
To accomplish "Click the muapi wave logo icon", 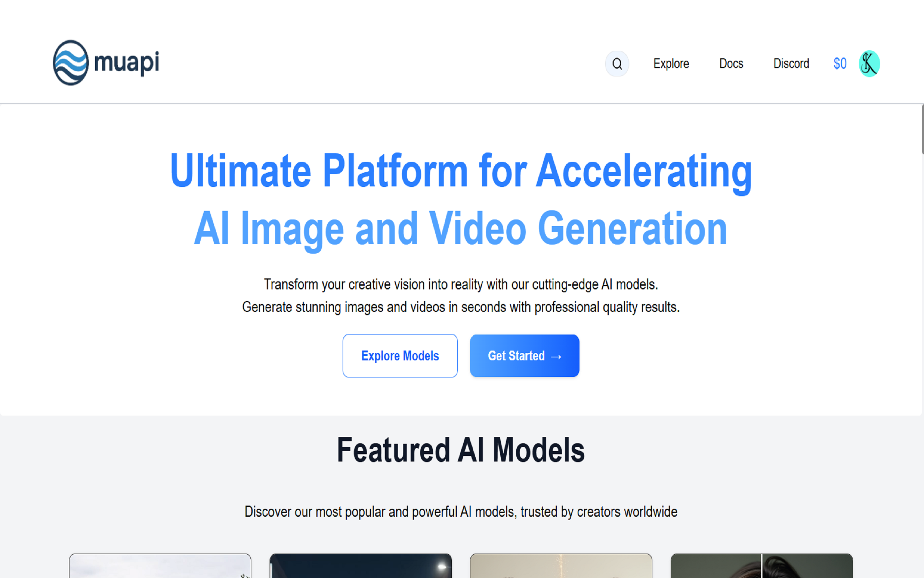I will (71, 63).
